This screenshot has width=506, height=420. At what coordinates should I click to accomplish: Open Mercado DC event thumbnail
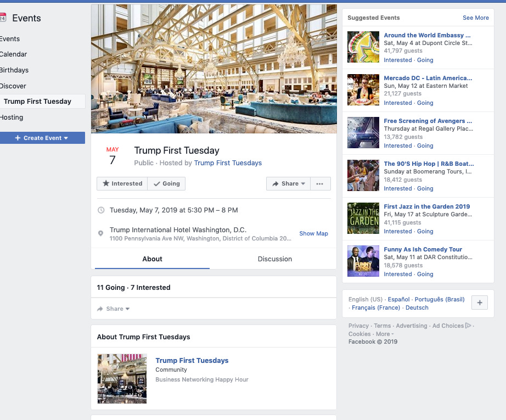pos(363,89)
